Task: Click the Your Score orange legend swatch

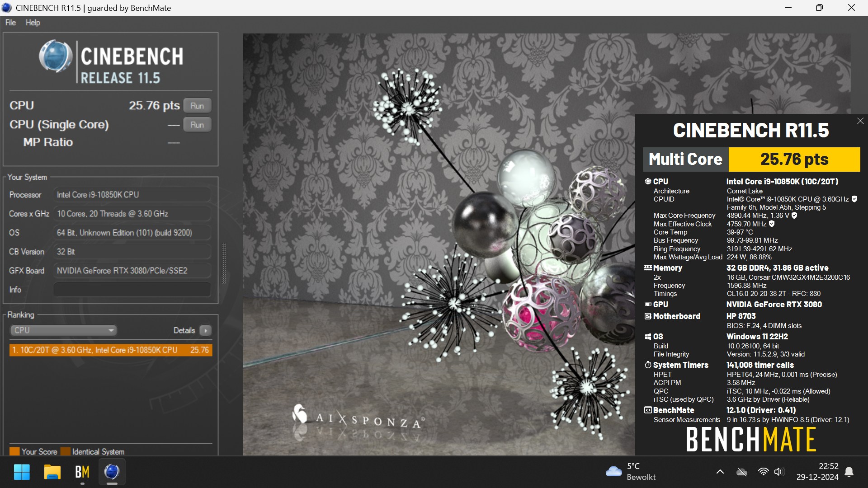Action: pyautogui.click(x=14, y=451)
